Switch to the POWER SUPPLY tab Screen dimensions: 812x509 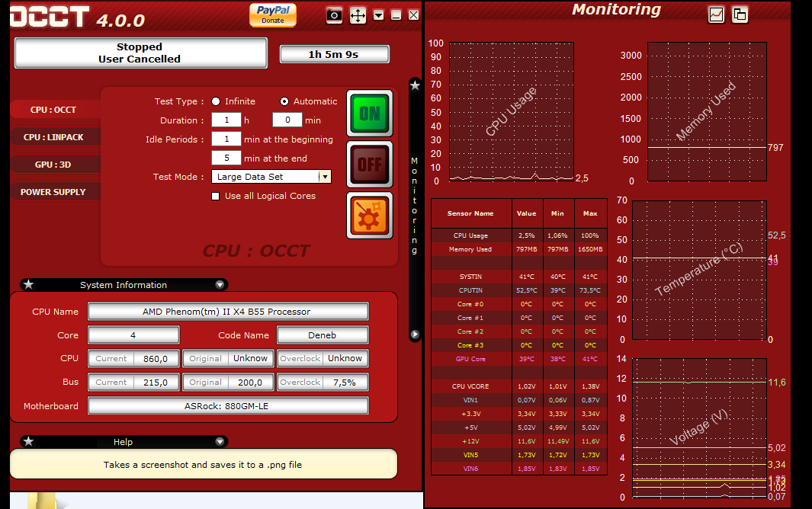click(x=53, y=192)
